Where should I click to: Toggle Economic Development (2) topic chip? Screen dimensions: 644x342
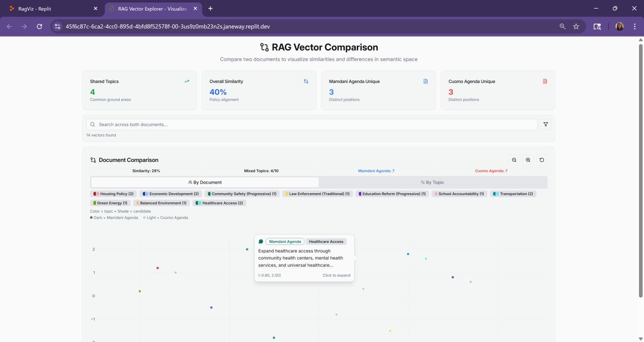[171, 194]
